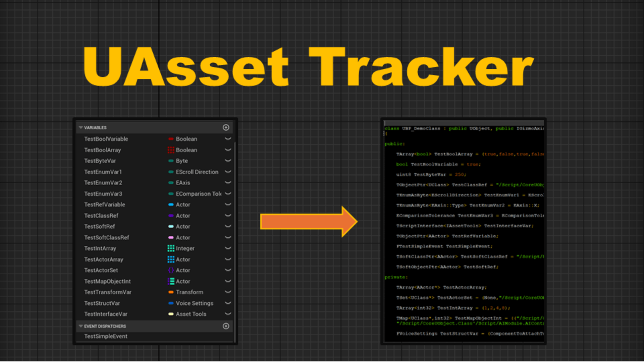This screenshot has width=644, height=362.
Task: Toggle visibility eye for TestBoolVariable
Action: 228,139
